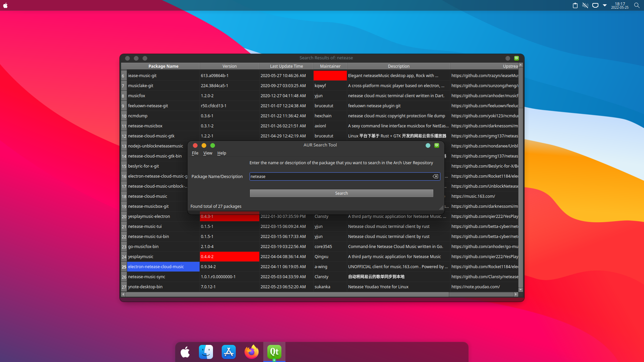Image resolution: width=644 pixels, height=362 pixels.
Task: Click the gray circle beside Qt icon in Search Results titlebar
Action: [x=508, y=58]
